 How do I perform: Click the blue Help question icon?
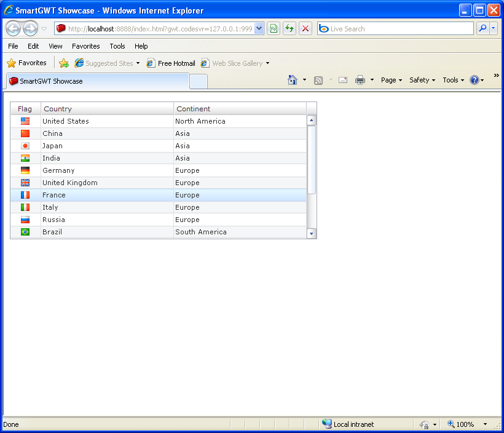[x=474, y=80]
